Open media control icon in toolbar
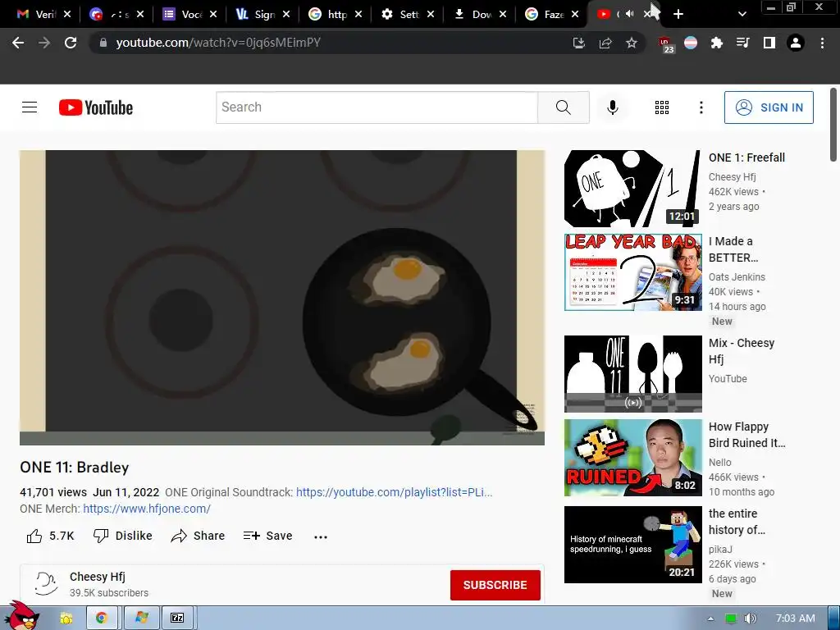Viewport: 840px width, 630px height. point(742,43)
